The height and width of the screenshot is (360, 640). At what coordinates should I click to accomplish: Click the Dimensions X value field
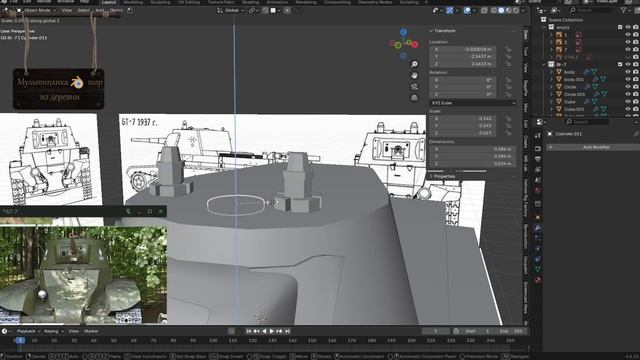coord(473,149)
